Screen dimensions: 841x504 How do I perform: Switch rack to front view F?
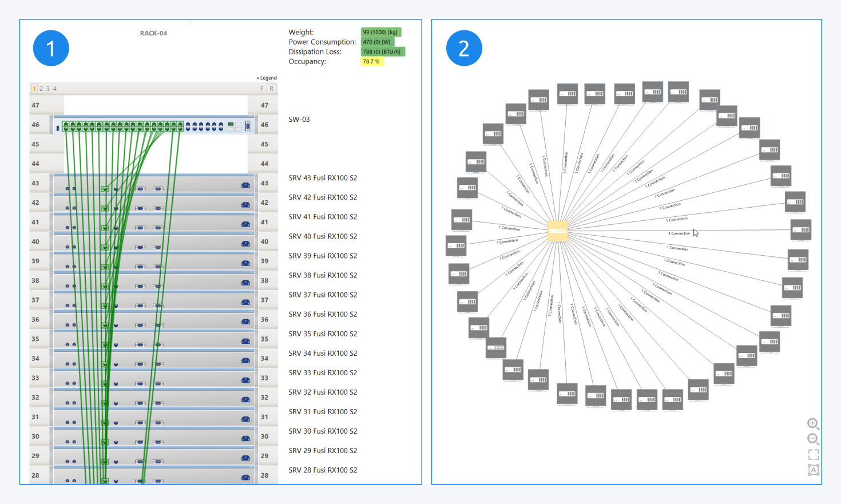(262, 89)
